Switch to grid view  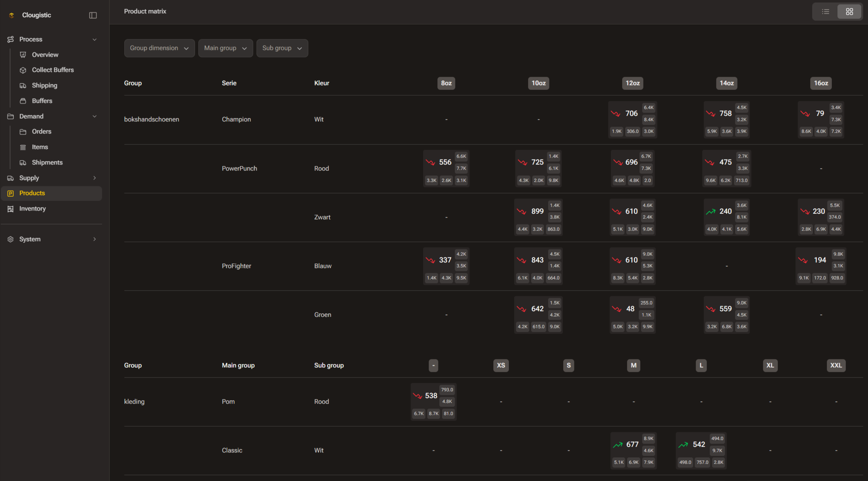tap(849, 12)
